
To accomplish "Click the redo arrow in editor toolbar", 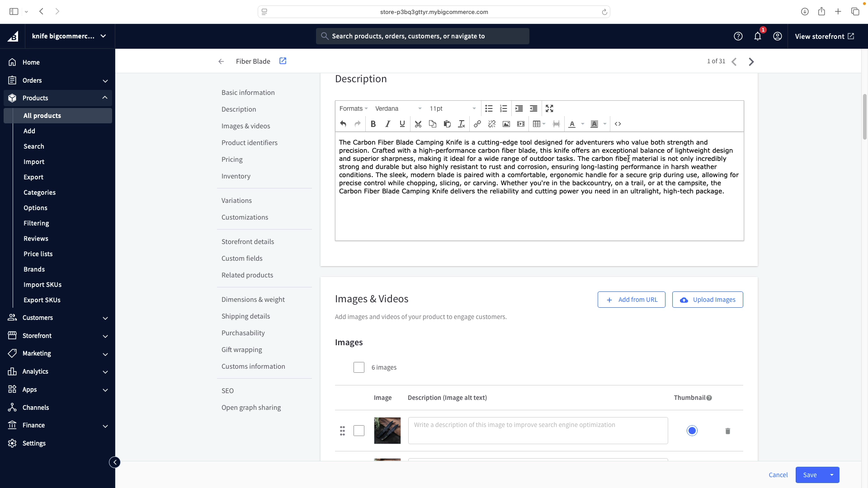I will (x=358, y=124).
